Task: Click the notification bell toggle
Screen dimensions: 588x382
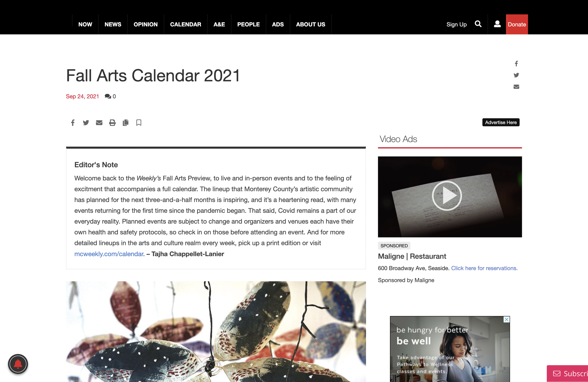Action: pos(18,364)
